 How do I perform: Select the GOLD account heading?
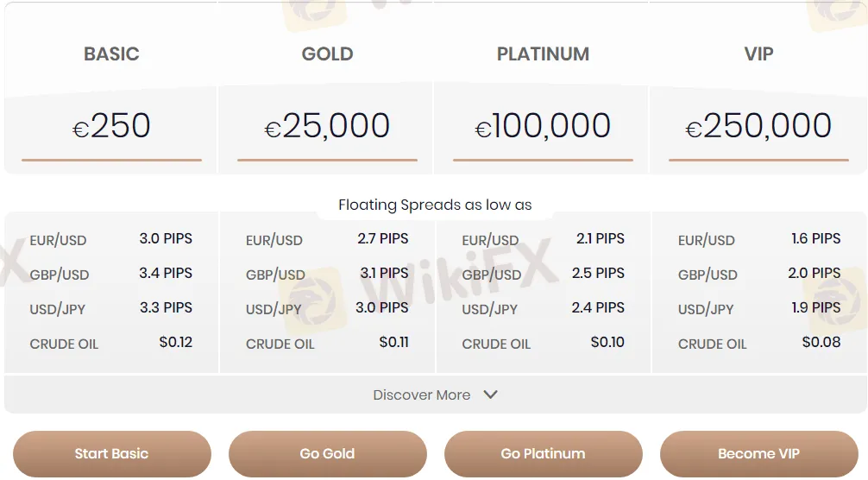click(328, 54)
